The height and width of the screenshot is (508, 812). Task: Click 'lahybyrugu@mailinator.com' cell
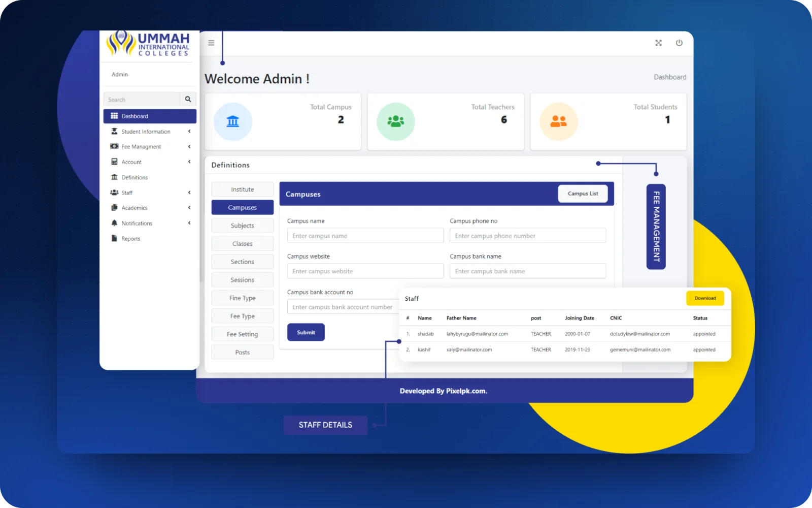tap(477, 334)
